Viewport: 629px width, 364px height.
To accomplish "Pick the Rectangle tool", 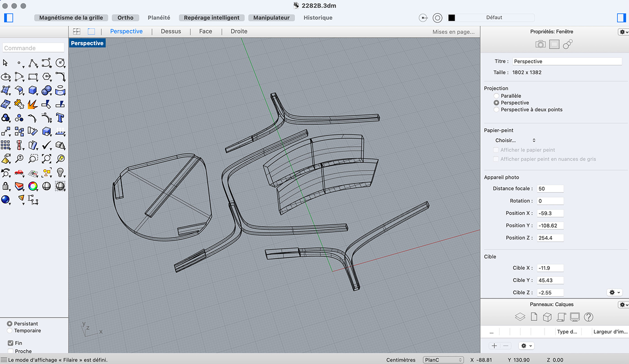I will pos(33,77).
